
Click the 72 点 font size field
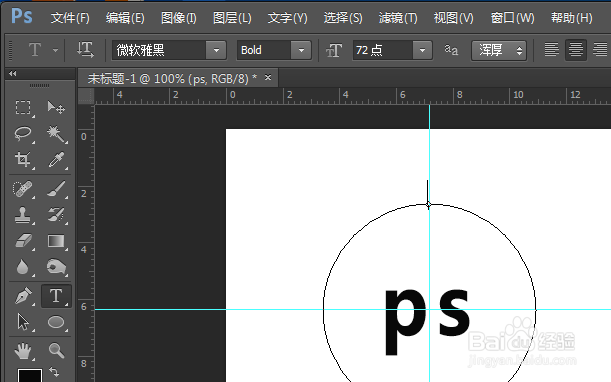(383, 50)
